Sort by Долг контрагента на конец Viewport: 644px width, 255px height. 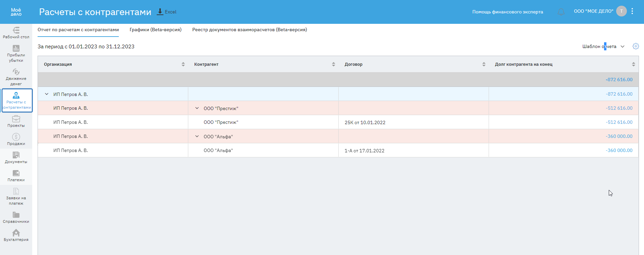pyautogui.click(x=634, y=64)
